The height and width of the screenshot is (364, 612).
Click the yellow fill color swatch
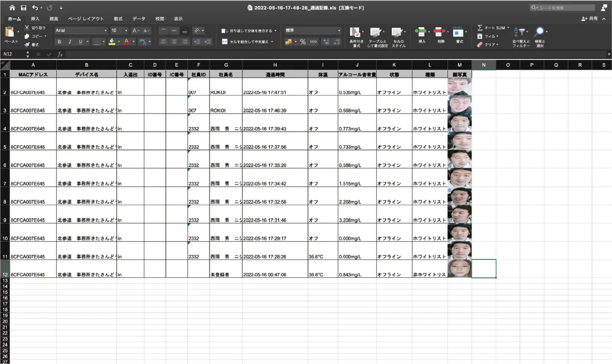(112, 42)
